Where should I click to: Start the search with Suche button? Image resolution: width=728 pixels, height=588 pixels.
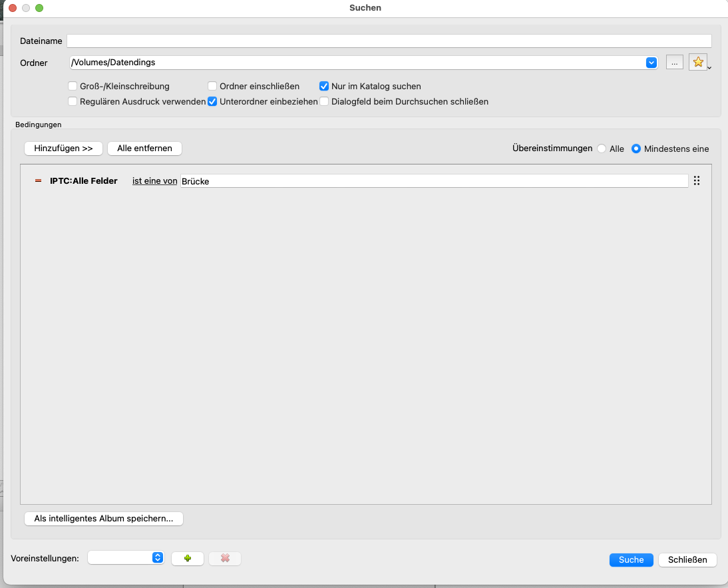pyautogui.click(x=631, y=559)
